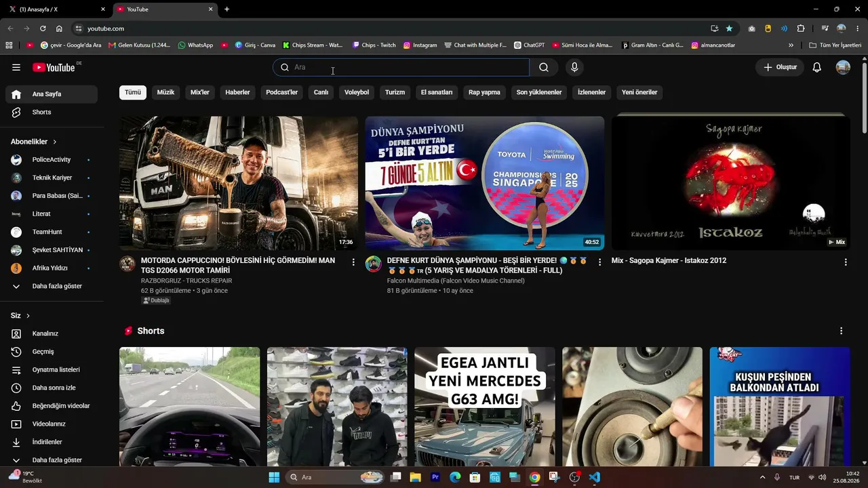
Task: Click the Chrome home button
Action: 59,28
